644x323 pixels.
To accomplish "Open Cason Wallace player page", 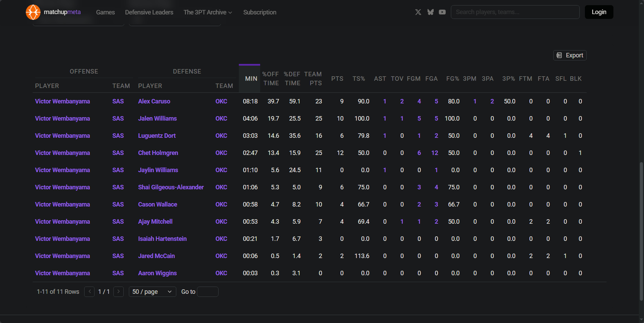I will tap(158, 204).
